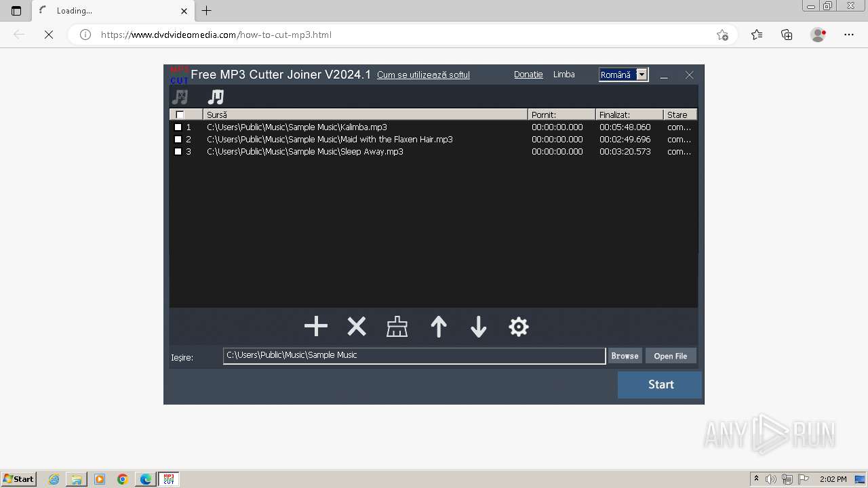Image resolution: width=868 pixels, height=488 pixels.
Task: Click the Stare column header
Action: click(680, 115)
